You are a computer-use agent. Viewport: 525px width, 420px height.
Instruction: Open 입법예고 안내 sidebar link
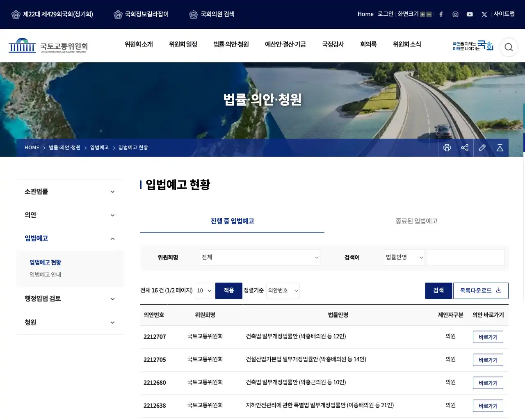45,275
